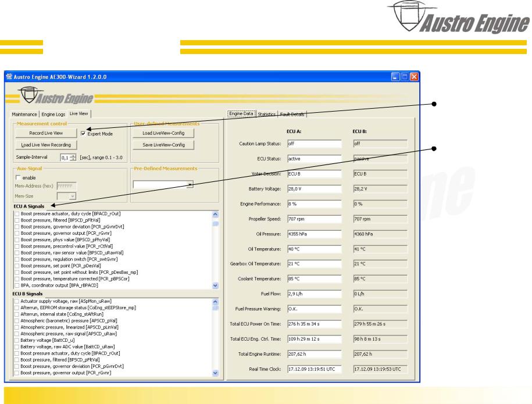Check Boost pressure actuator duty cycle in ECU A
Screen dimensions: 532x404
pos(17,214)
